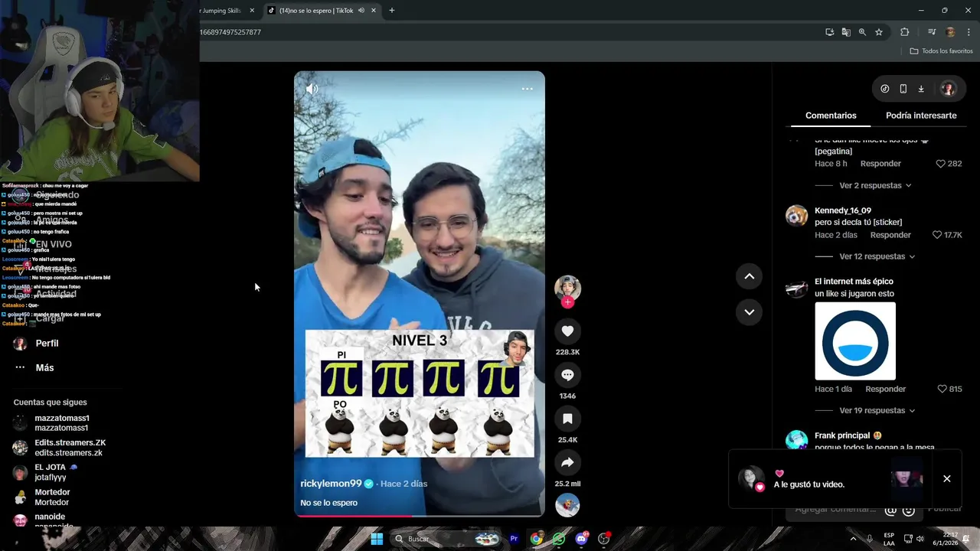Share the video via the arrow icon
The height and width of the screenshot is (551, 980).
(x=567, y=462)
